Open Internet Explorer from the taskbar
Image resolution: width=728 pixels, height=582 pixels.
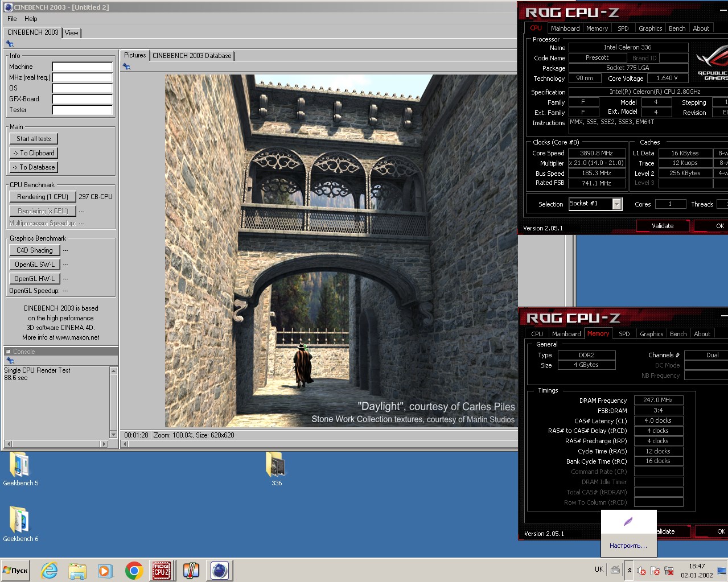point(50,570)
